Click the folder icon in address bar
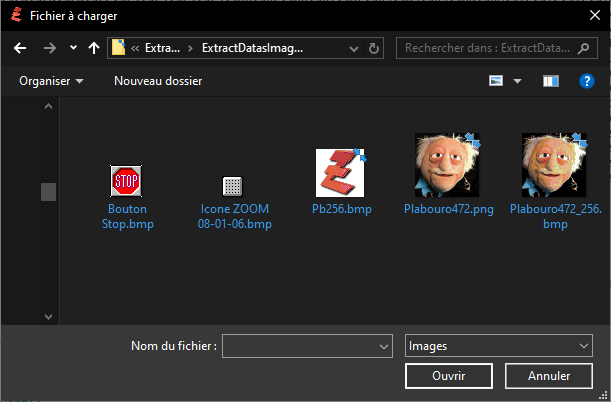Viewport: 611px width, 402px height. [118, 48]
